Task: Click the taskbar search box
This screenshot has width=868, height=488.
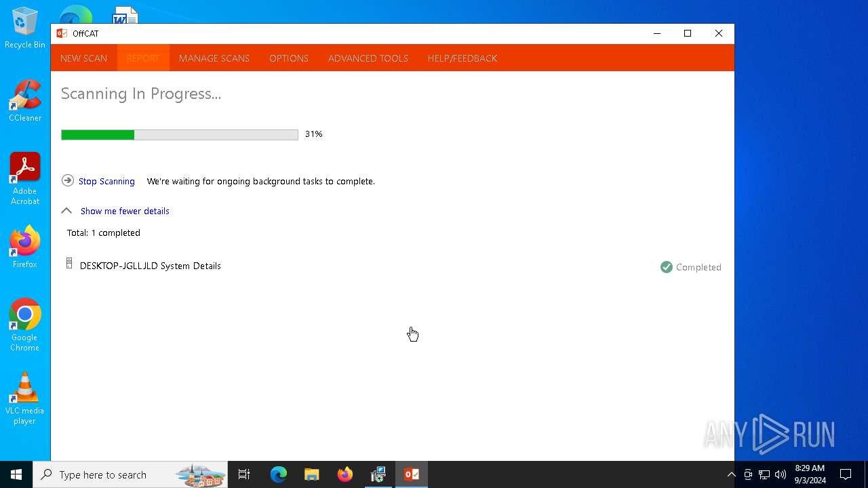Action: [x=130, y=474]
